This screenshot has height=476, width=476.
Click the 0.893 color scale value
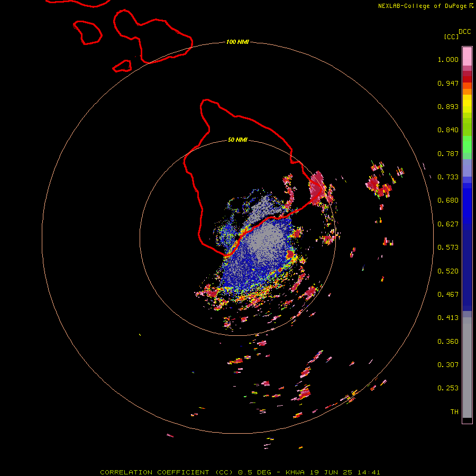coord(448,106)
